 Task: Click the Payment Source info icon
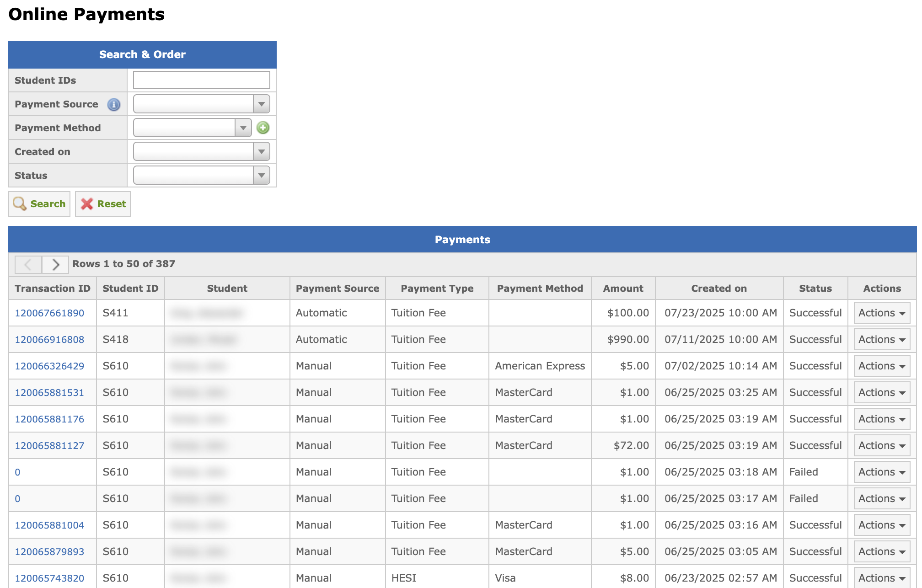(x=114, y=105)
